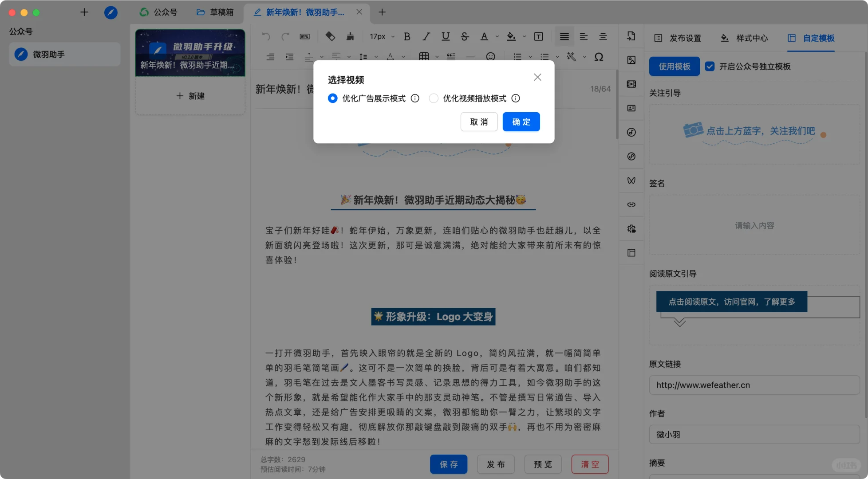Click the insert hyperlink icon in right sidebar
This screenshot has width=868, height=479.
[x=631, y=204]
